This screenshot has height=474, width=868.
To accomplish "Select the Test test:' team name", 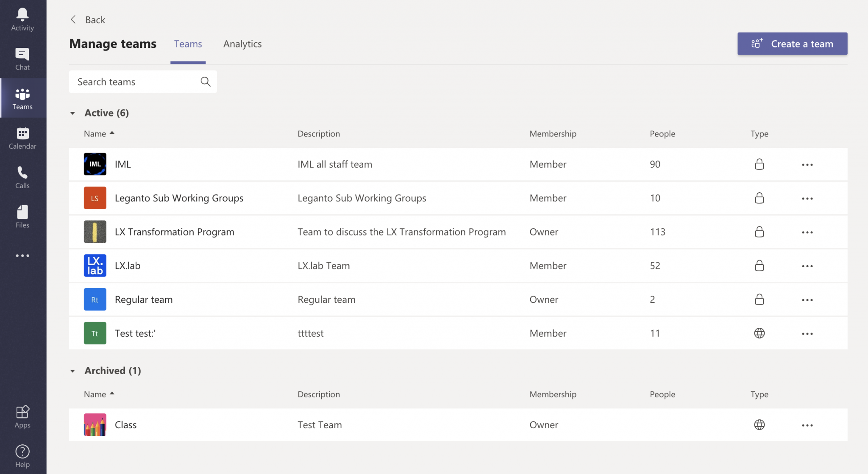I will pyautogui.click(x=135, y=333).
